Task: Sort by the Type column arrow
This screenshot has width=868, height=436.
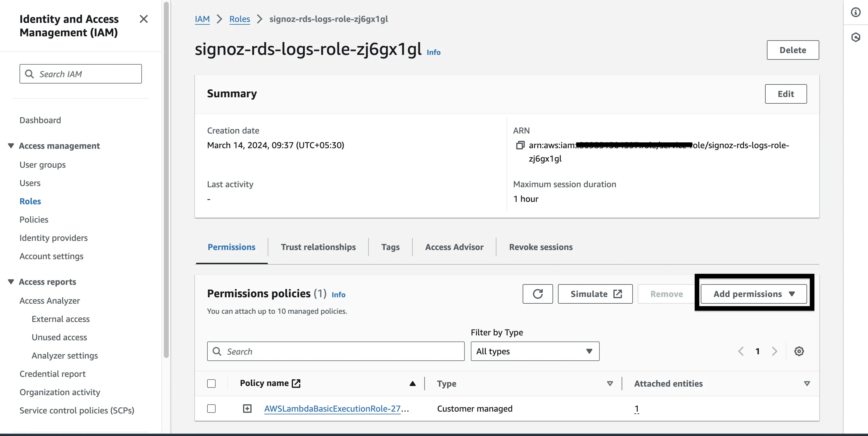Action: tap(609, 383)
